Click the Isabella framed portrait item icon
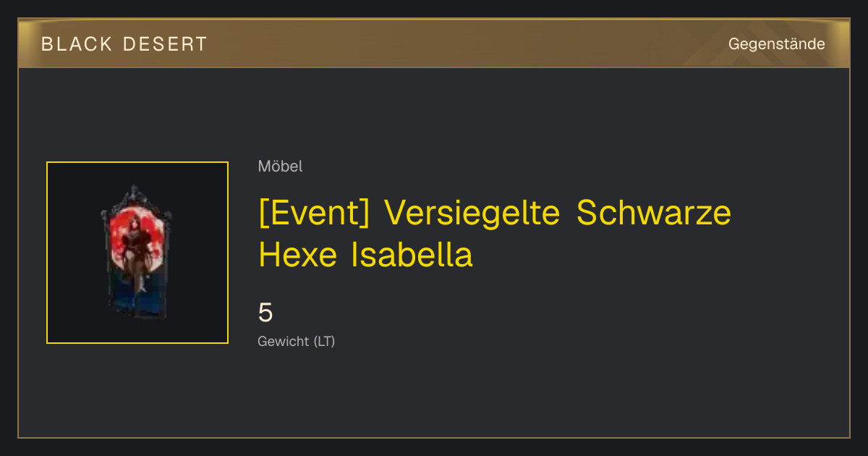This screenshot has width=868, height=456. [137, 252]
